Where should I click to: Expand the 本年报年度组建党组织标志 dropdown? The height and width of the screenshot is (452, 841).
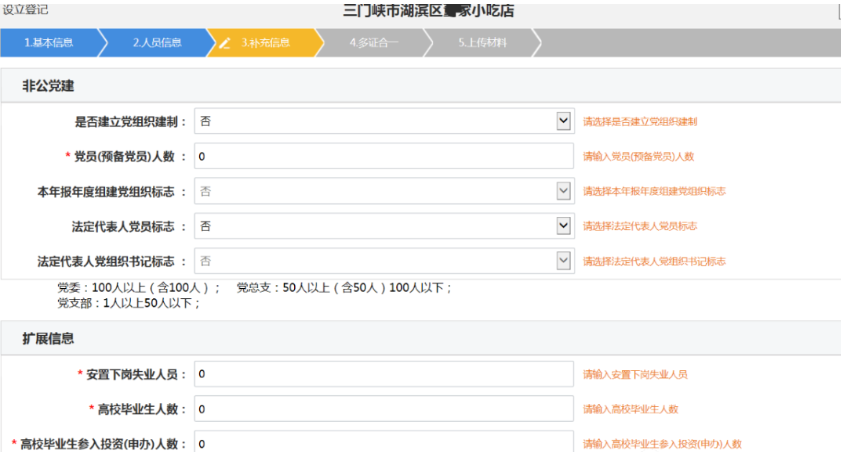[x=384, y=191]
